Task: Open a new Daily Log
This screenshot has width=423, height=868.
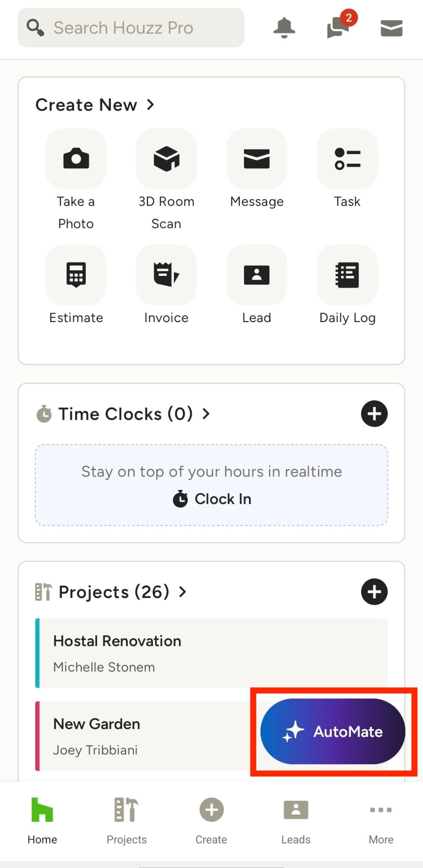Action: click(347, 275)
